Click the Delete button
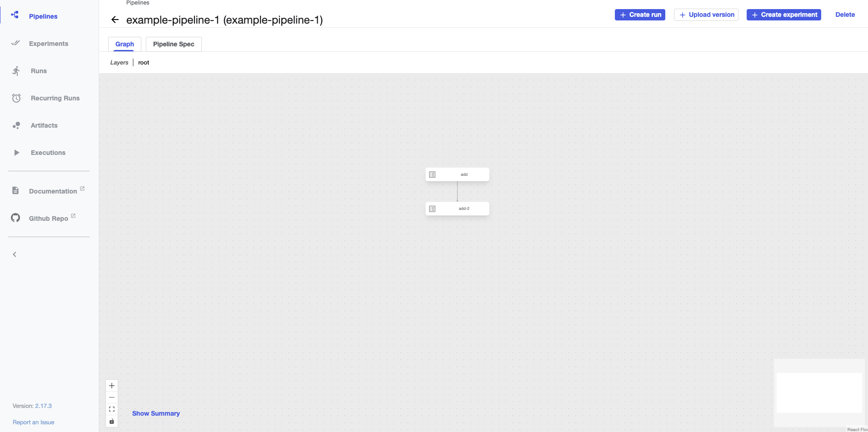 tap(845, 15)
